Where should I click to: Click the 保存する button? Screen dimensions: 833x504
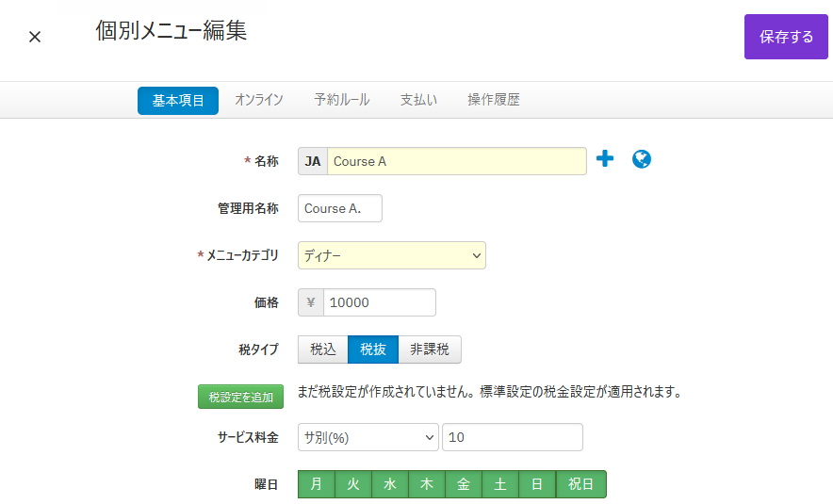(x=786, y=37)
